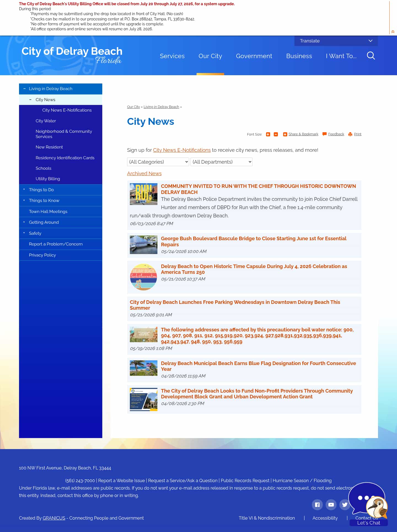Collapse the alert banner with double-chevron icon
The width and height of the screenshot is (397, 532).
(393, 32)
